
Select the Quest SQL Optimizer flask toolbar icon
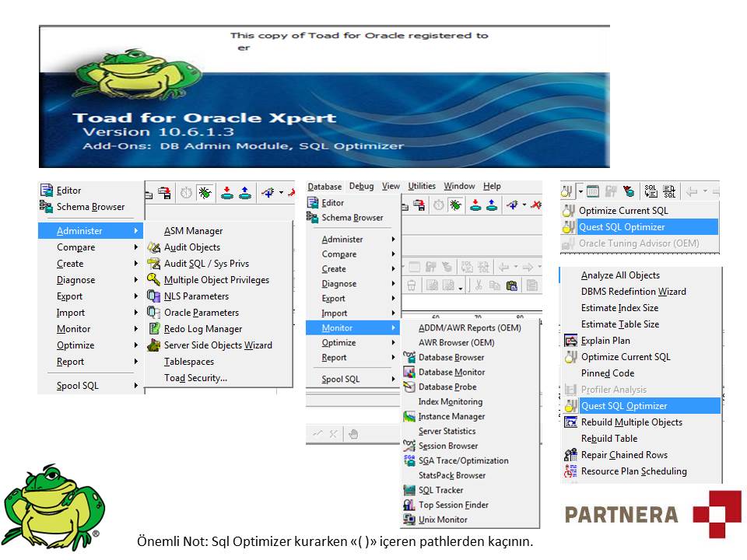point(566,191)
